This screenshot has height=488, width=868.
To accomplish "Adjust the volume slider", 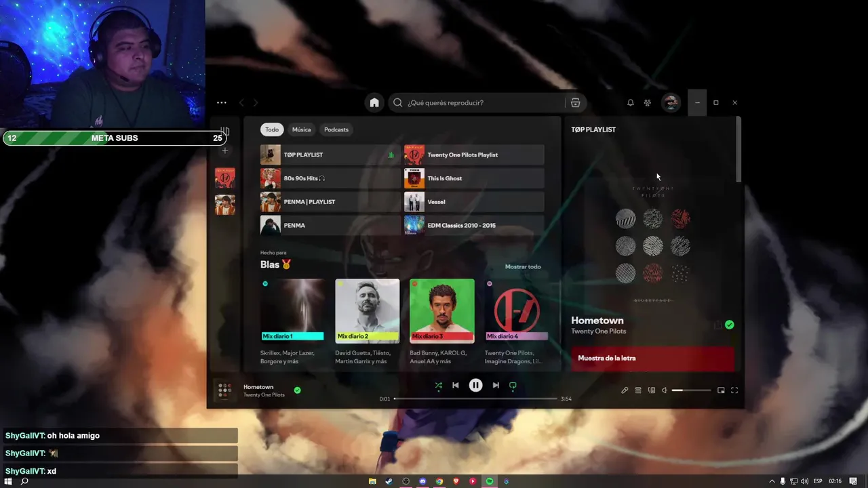I will pyautogui.click(x=691, y=390).
